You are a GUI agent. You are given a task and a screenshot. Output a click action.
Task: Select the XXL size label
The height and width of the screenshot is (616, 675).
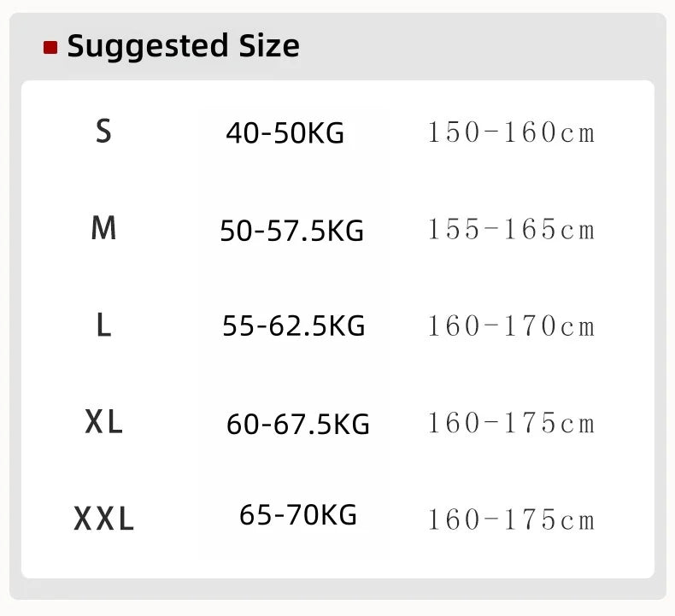(x=103, y=519)
